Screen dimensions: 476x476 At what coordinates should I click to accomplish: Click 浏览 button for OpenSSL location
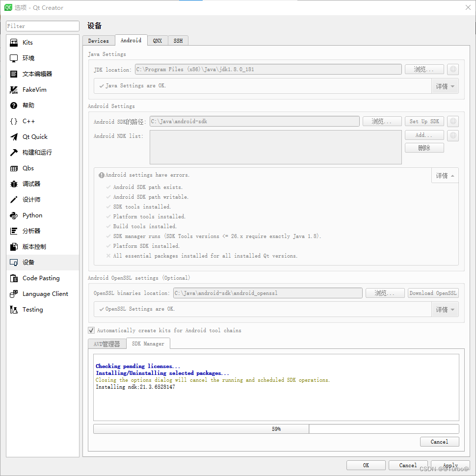385,293
